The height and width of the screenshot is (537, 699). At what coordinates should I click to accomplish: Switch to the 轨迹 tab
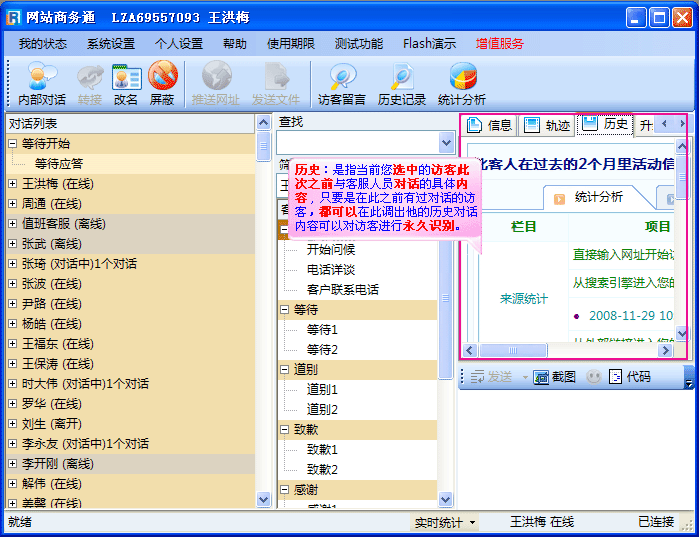point(548,125)
